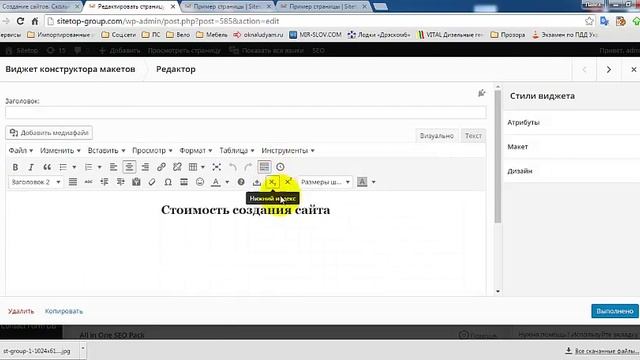Switch to the Текст editor tab

(x=473, y=136)
